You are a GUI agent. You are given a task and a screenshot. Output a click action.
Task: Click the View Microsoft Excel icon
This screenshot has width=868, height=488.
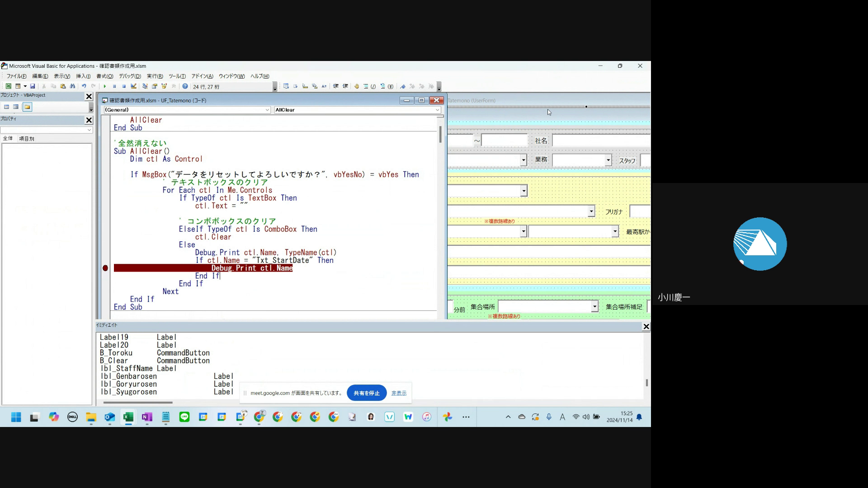(x=8, y=86)
